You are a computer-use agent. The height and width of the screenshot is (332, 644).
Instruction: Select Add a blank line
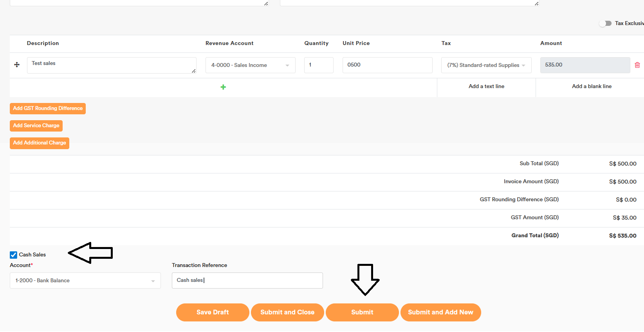pos(591,87)
